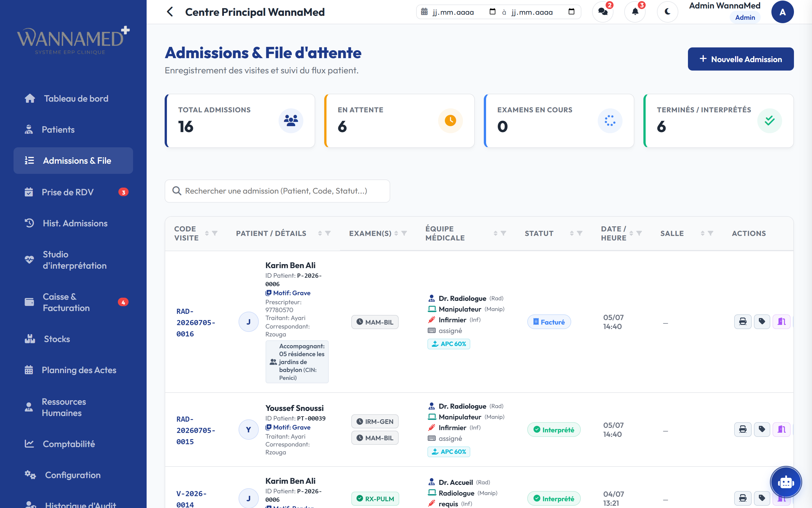Screen dimensions: 812x508
Task: Open the chatbot assistant floating button
Action: [785, 482]
